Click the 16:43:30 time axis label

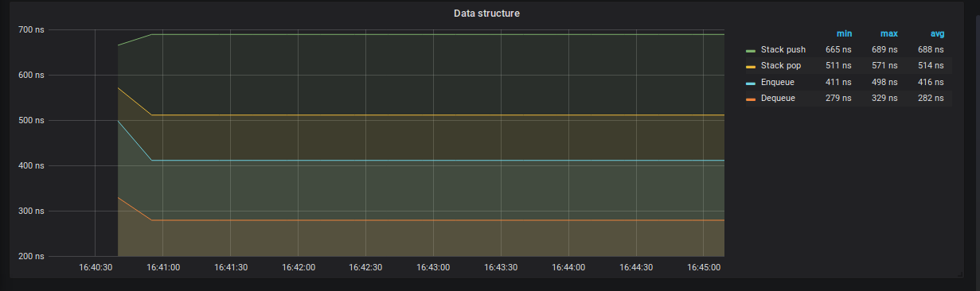501,268
